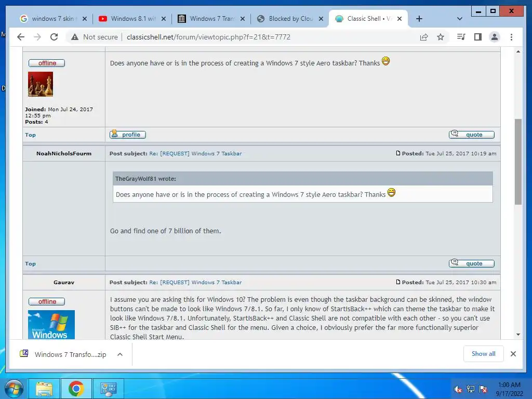Open NoahNicholsFourm's post subject link
Screen dimensions: 532x399
pos(195,153)
